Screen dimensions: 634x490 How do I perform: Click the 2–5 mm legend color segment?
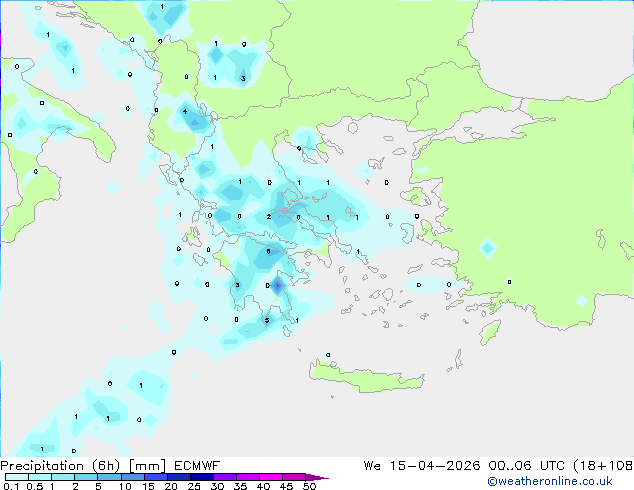click(x=86, y=477)
